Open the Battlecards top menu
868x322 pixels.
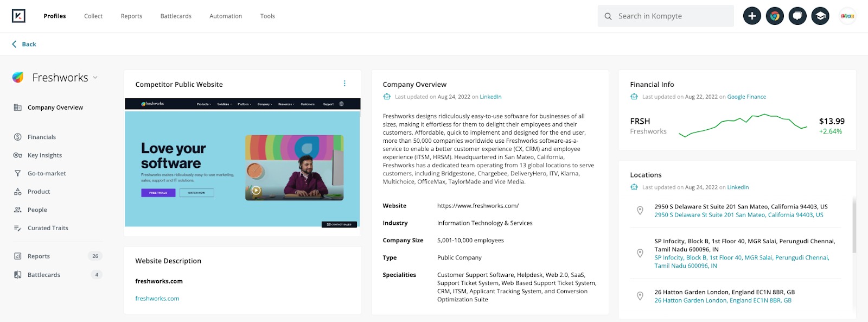point(176,16)
